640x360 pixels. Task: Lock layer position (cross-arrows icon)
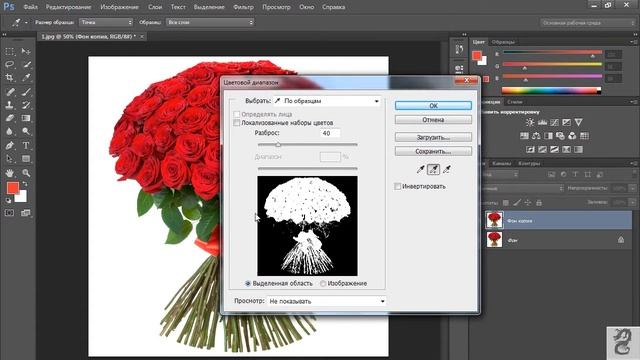click(x=528, y=202)
